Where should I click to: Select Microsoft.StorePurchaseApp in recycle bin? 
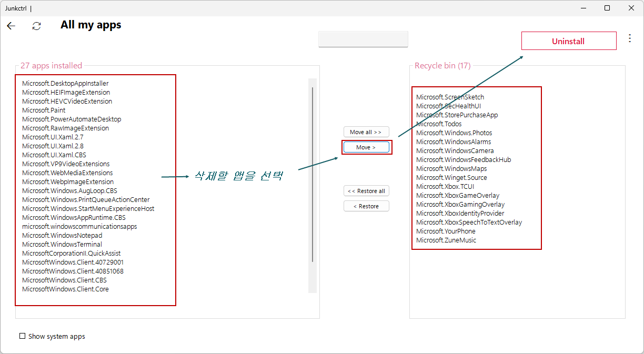[457, 115]
